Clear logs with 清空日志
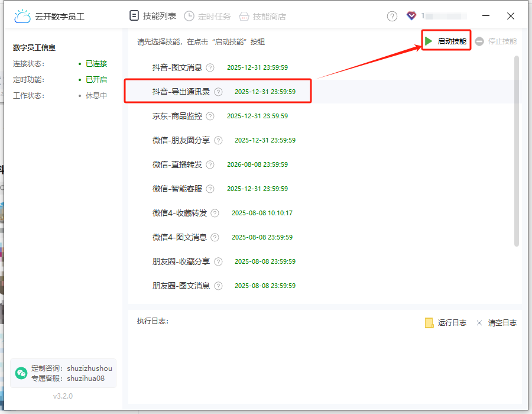 (497, 323)
